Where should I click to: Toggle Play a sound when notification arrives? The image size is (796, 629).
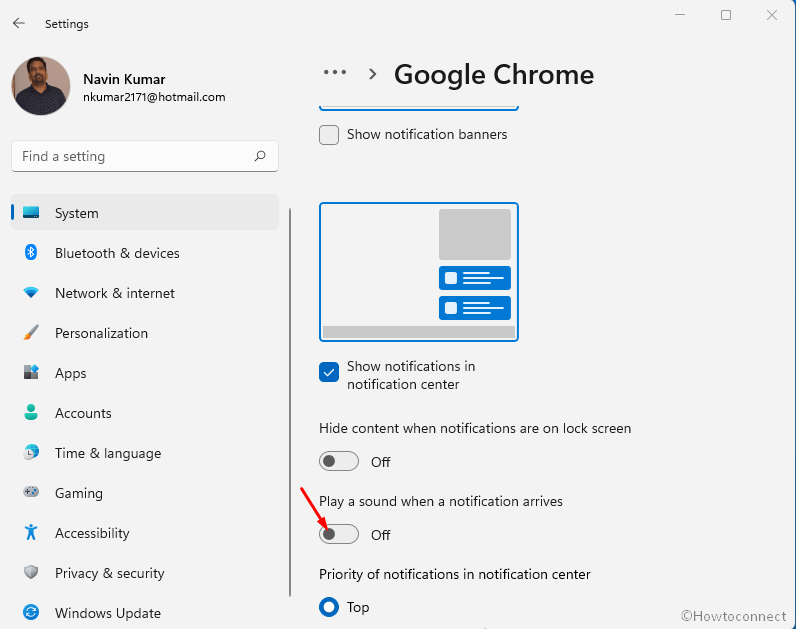339,534
